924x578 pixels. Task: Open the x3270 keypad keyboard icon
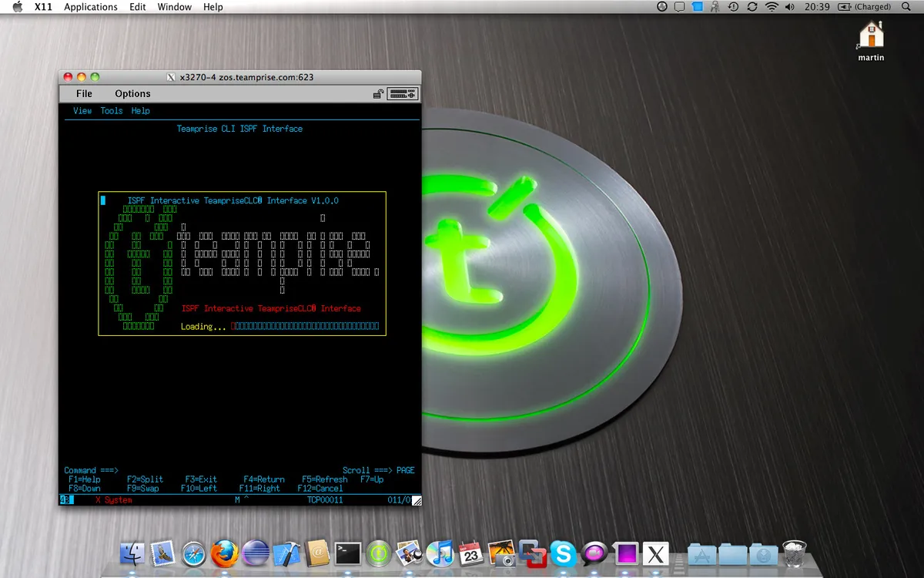point(403,94)
